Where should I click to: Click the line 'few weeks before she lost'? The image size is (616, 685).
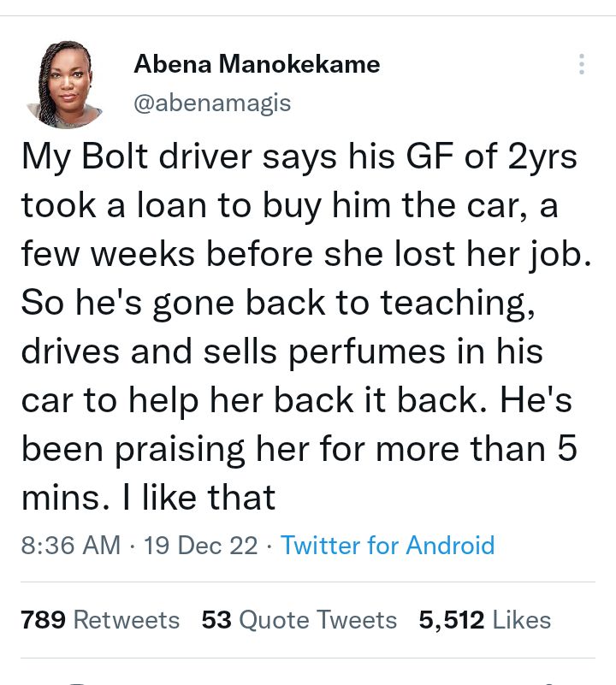[x=305, y=254]
